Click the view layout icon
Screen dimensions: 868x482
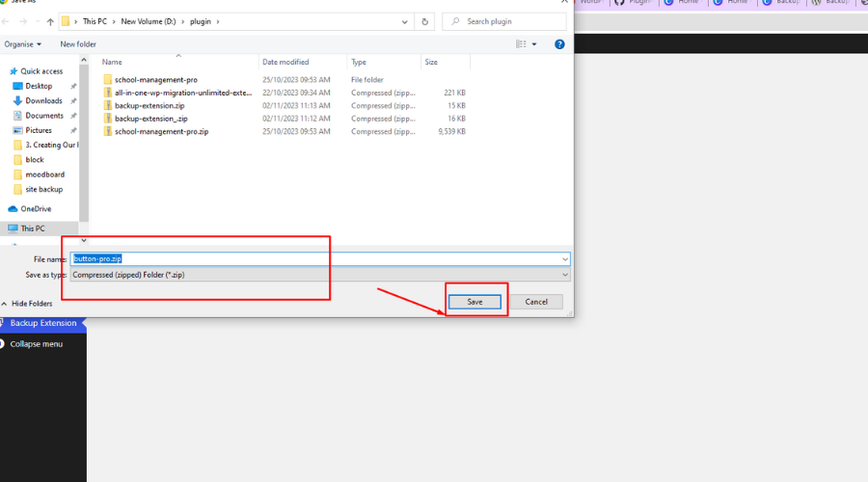(521, 44)
